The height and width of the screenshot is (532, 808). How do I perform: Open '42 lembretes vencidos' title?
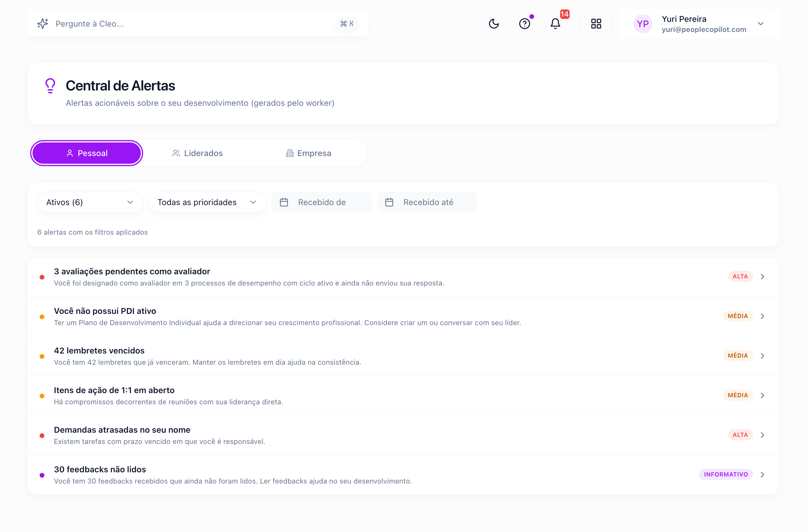[x=99, y=351]
